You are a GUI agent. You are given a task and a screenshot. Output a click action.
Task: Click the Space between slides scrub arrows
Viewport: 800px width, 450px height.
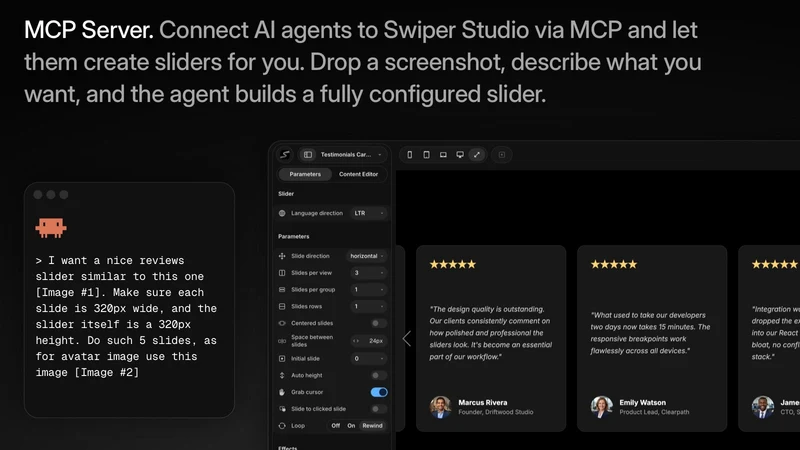pos(356,341)
